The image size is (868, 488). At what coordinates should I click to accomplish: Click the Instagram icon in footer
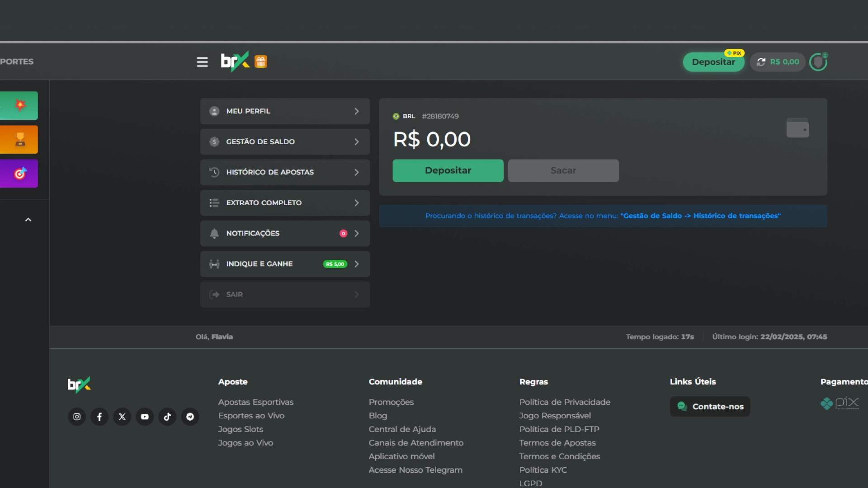point(77,417)
